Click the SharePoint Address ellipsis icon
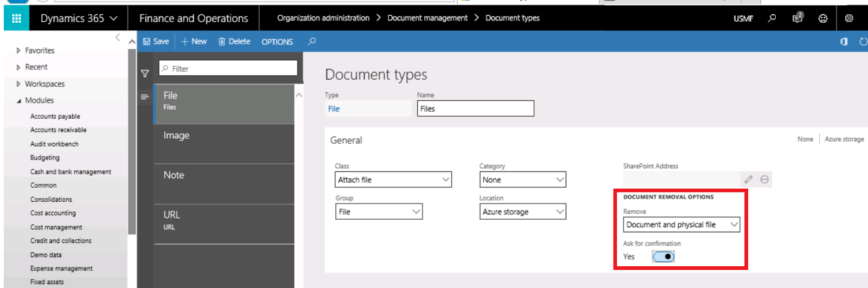This screenshot has height=288, width=868. click(764, 180)
